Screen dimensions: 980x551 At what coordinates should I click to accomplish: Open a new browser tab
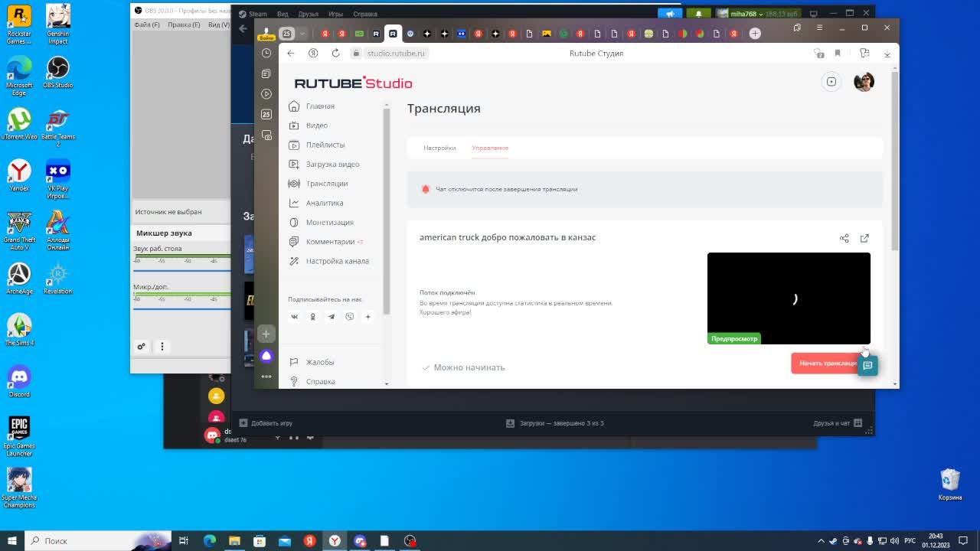pos(755,34)
